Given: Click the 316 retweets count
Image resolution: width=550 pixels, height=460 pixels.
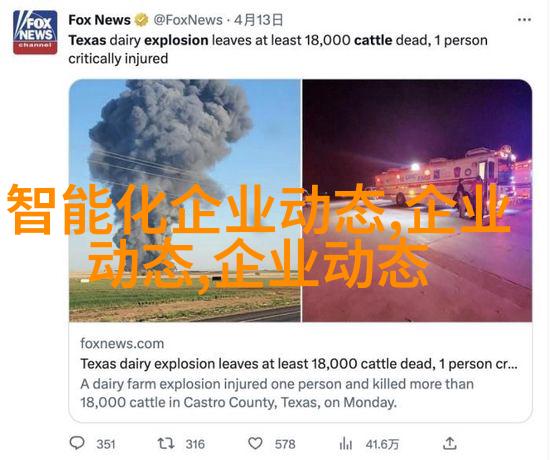Looking at the screenshot, I should point(195,444).
